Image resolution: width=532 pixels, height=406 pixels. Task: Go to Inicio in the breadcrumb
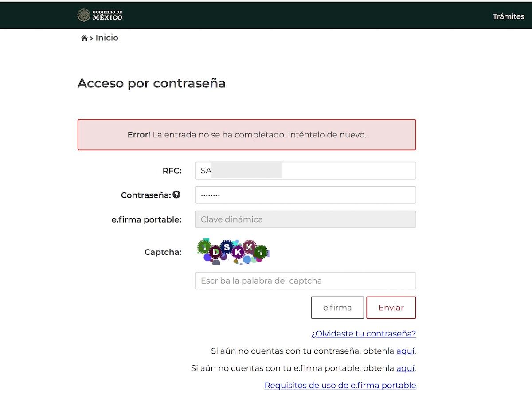point(107,38)
